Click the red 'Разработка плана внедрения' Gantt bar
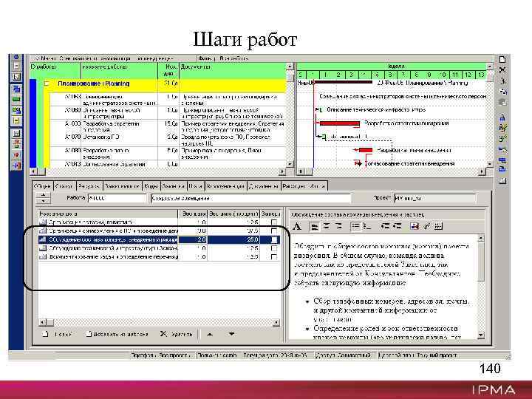Viewport: 532px width, 399px height. tap(366, 150)
